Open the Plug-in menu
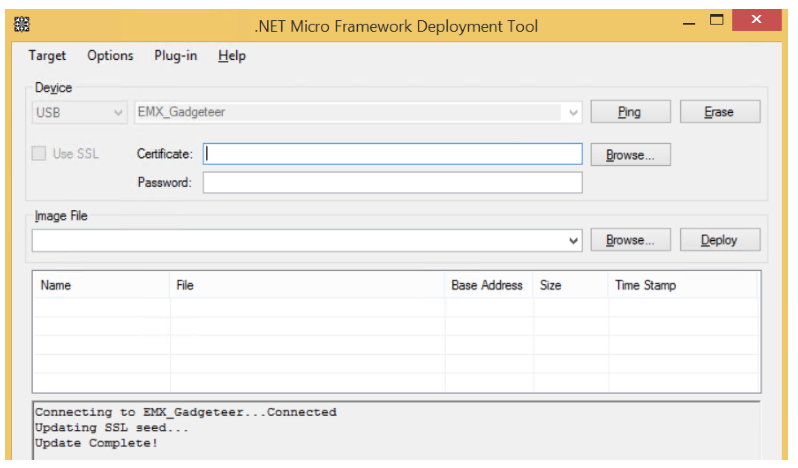The image size is (798, 468). 176,55
